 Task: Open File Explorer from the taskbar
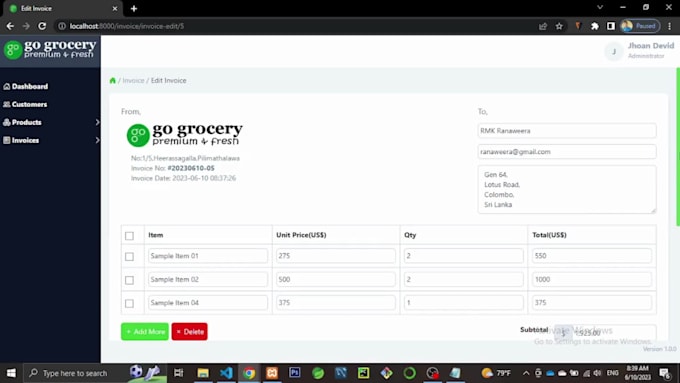203,373
